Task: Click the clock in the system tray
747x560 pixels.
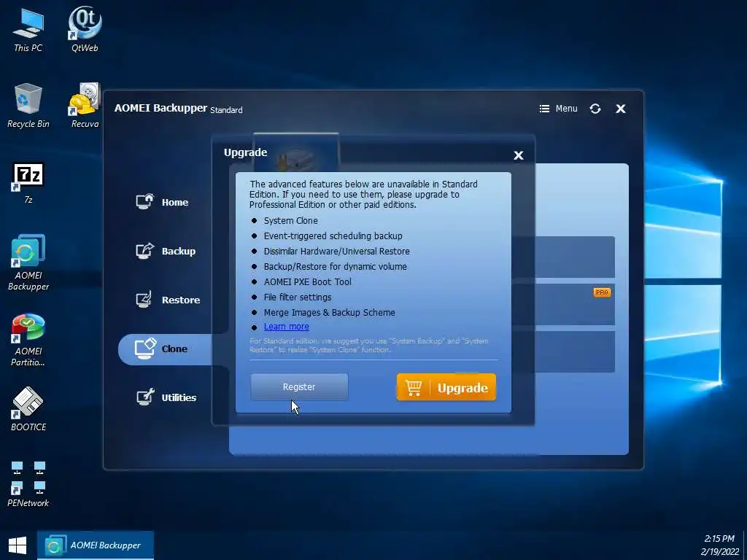Action: pos(719,545)
